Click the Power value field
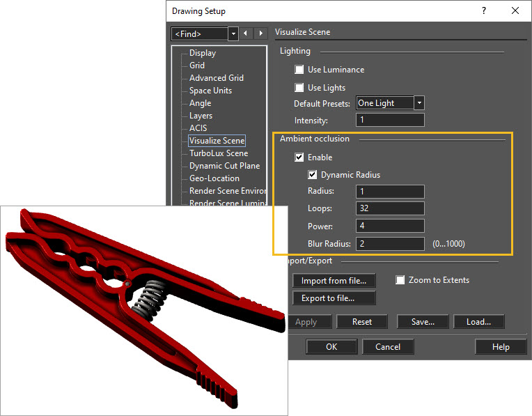The image size is (532, 416). [x=390, y=226]
